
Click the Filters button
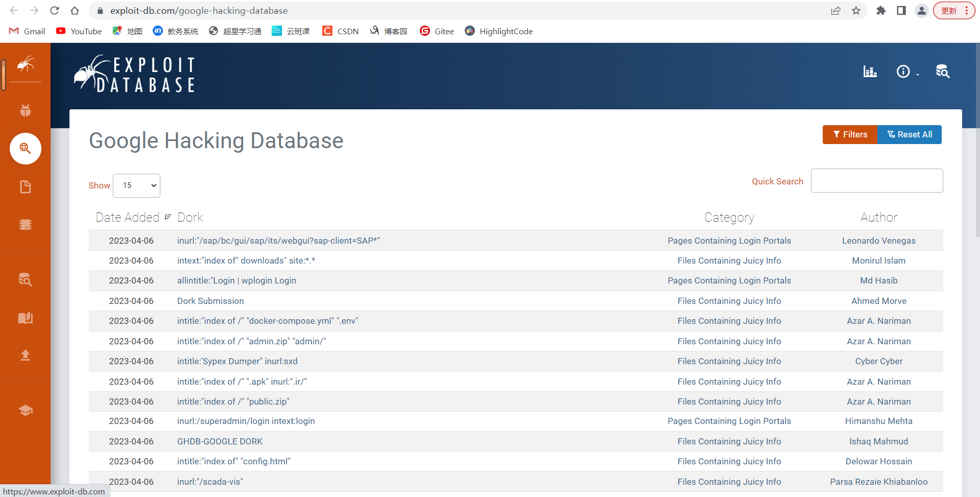point(850,135)
